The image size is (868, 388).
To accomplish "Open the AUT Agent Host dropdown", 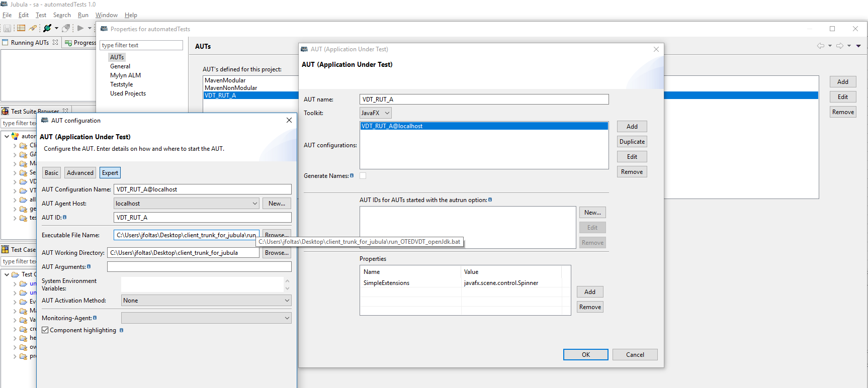I will (x=254, y=204).
